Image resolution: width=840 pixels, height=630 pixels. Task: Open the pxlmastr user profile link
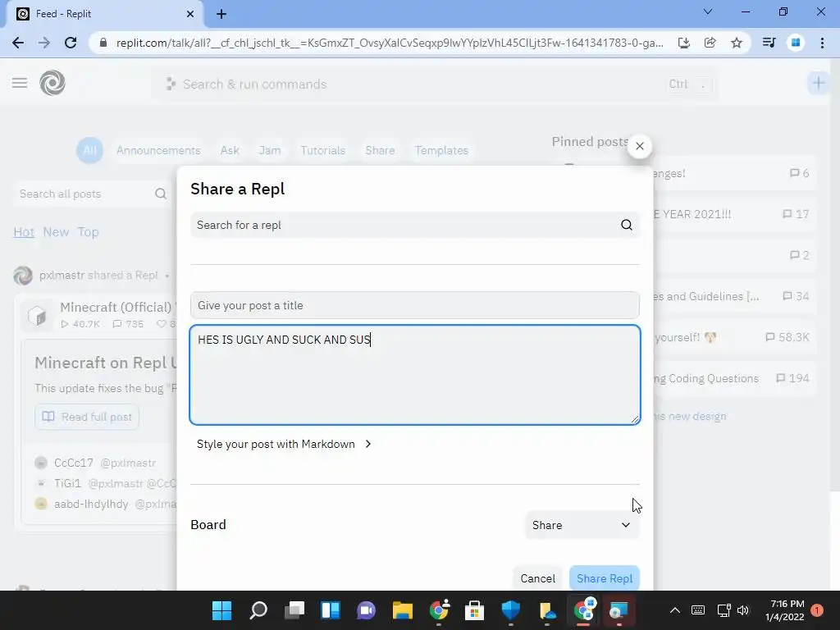[62, 276]
